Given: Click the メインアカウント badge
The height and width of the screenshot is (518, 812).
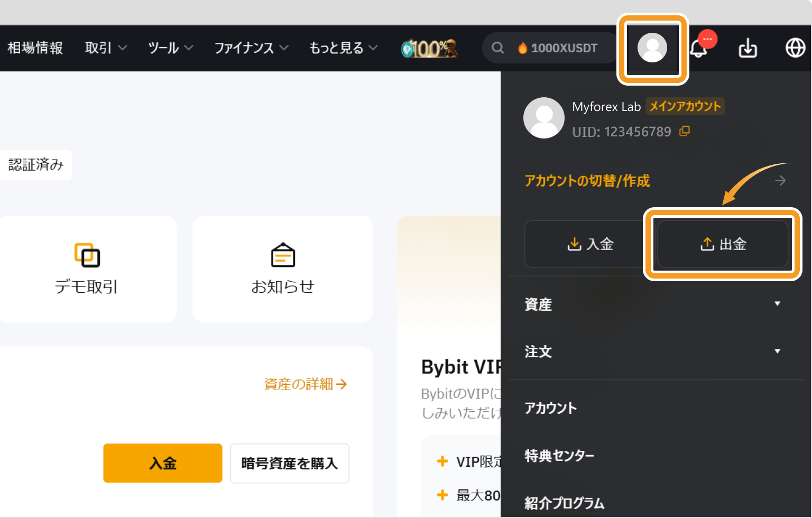Looking at the screenshot, I should [x=685, y=106].
